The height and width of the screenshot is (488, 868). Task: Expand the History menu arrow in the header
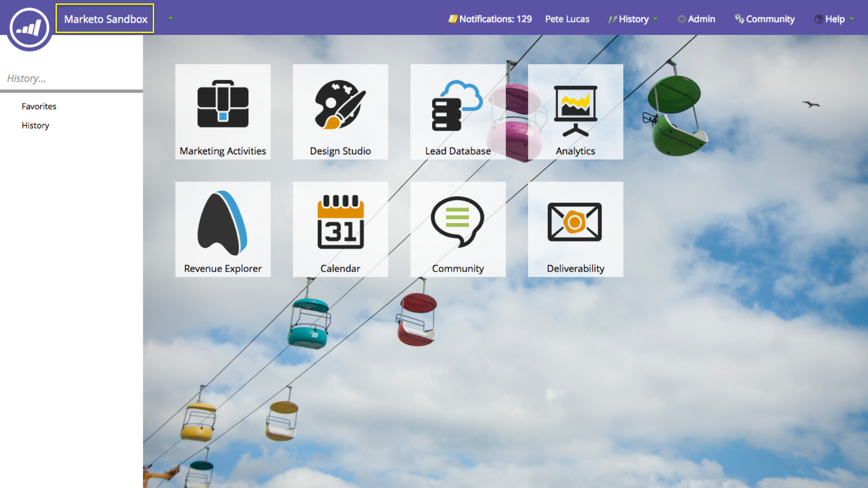[x=655, y=19]
